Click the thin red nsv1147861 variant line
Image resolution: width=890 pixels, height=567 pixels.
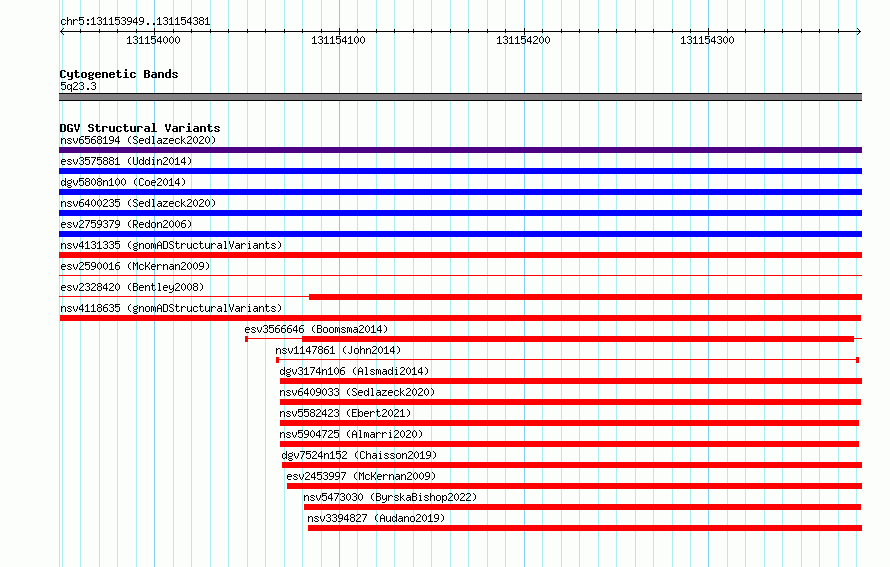point(568,360)
